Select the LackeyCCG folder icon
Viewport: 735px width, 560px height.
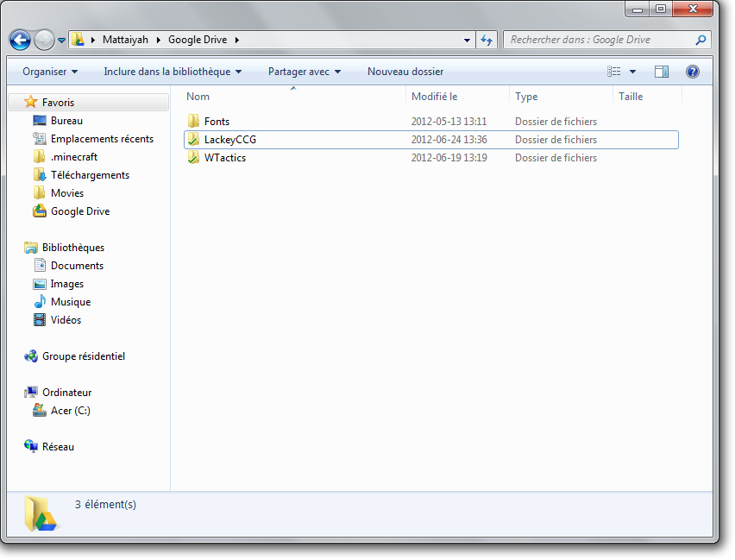point(193,139)
